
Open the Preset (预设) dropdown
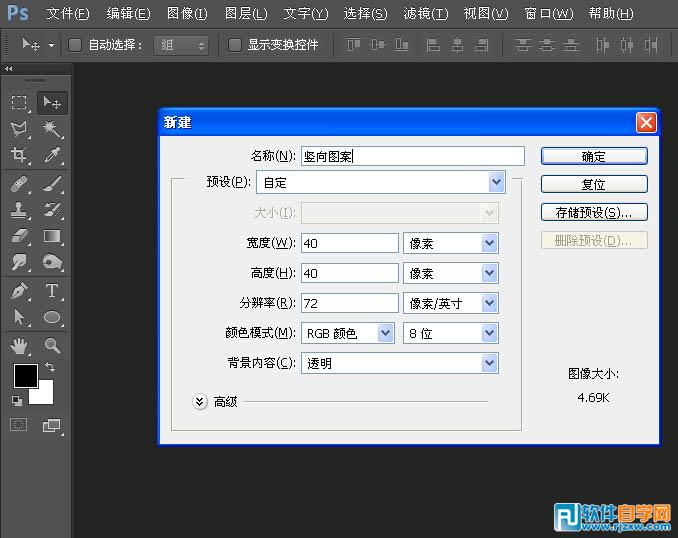(496, 182)
